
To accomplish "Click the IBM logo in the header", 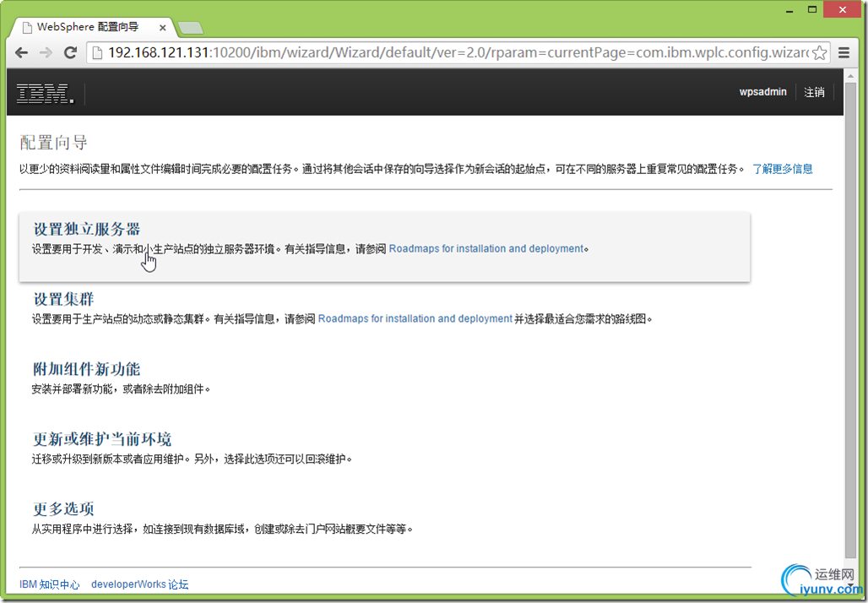I will point(45,93).
